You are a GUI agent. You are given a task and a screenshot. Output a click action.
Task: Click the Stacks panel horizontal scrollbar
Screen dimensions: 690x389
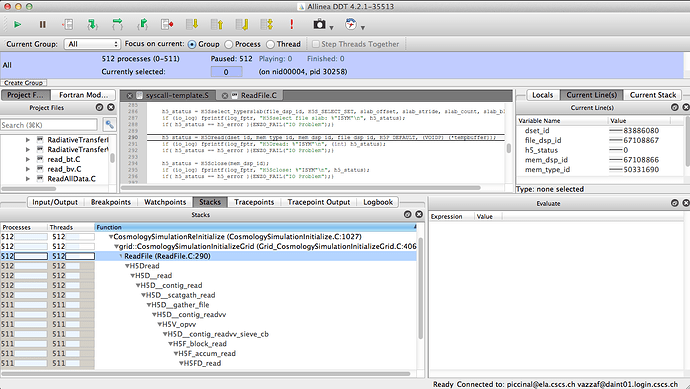tap(206, 374)
